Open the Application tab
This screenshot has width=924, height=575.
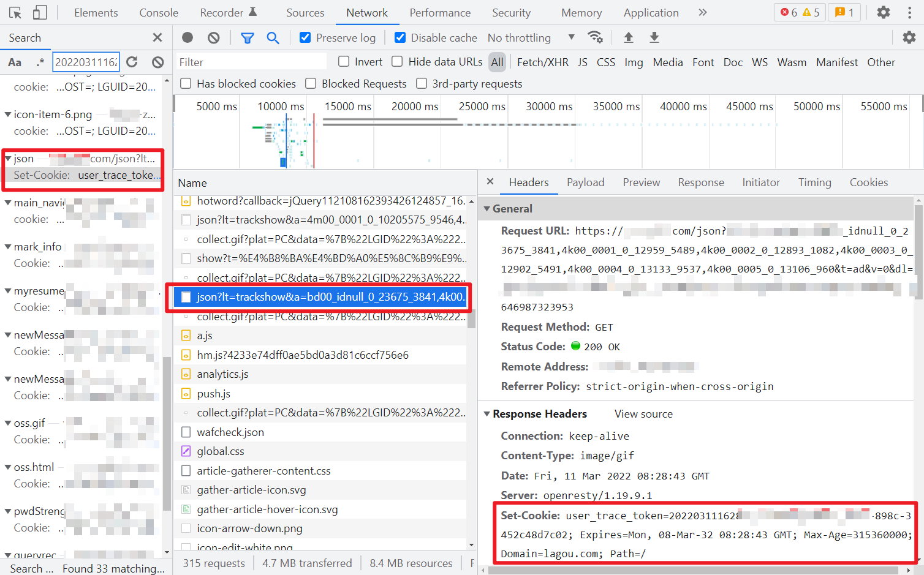[x=651, y=12]
